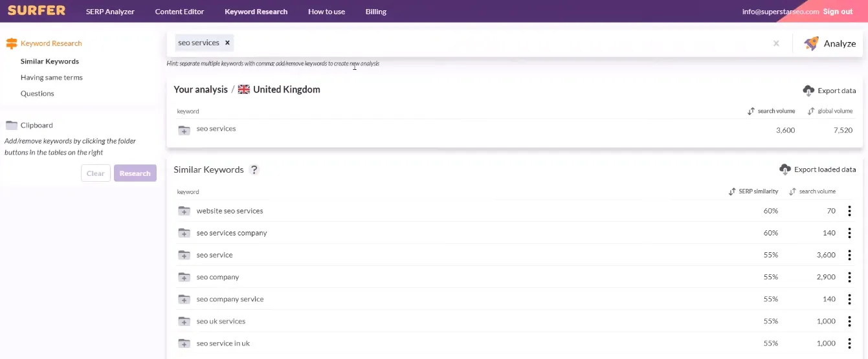Click folder icon next to 'seo company'
868x359 pixels.
point(184,277)
